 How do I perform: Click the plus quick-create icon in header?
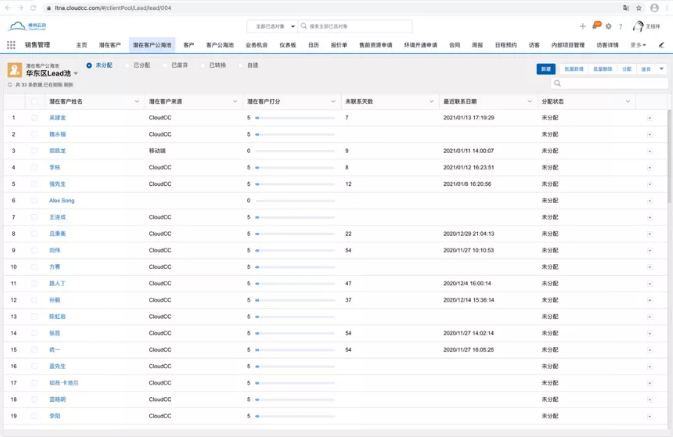click(x=583, y=26)
